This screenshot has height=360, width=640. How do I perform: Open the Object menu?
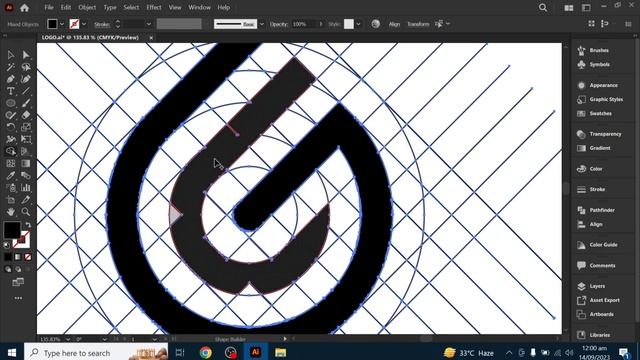pos(87,7)
